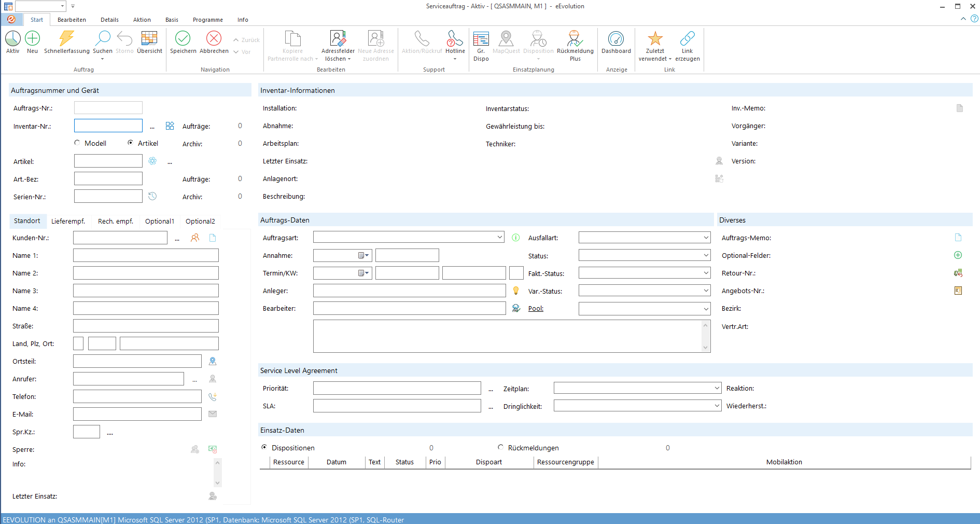This screenshot has height=524, width=980.
Task: Click ellipsis button beside Priorität field
Action: point(491,389)
